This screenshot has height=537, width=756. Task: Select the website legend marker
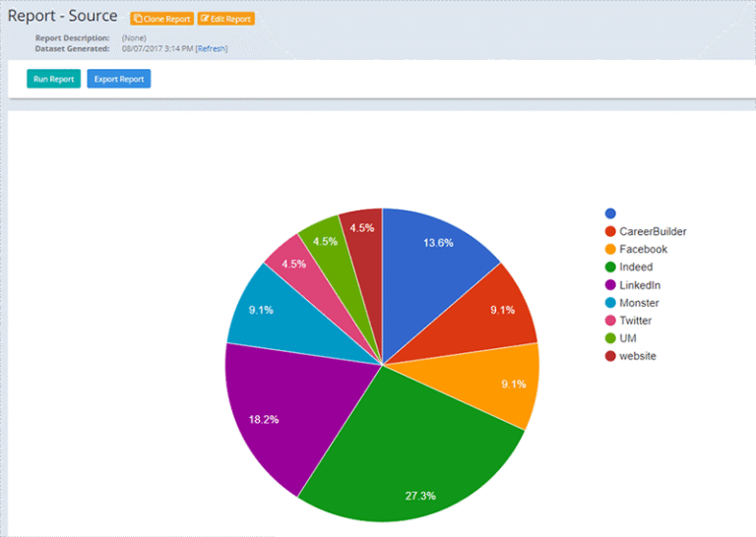(610, 356)
